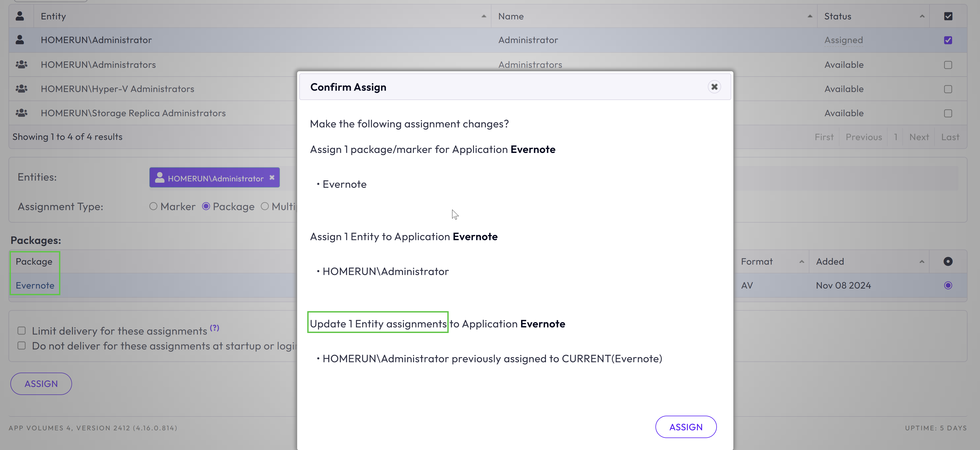Click HOMERUN\Administrator bullet in dialog
This screenshot has width=980, height=450.
coord(385,271)
